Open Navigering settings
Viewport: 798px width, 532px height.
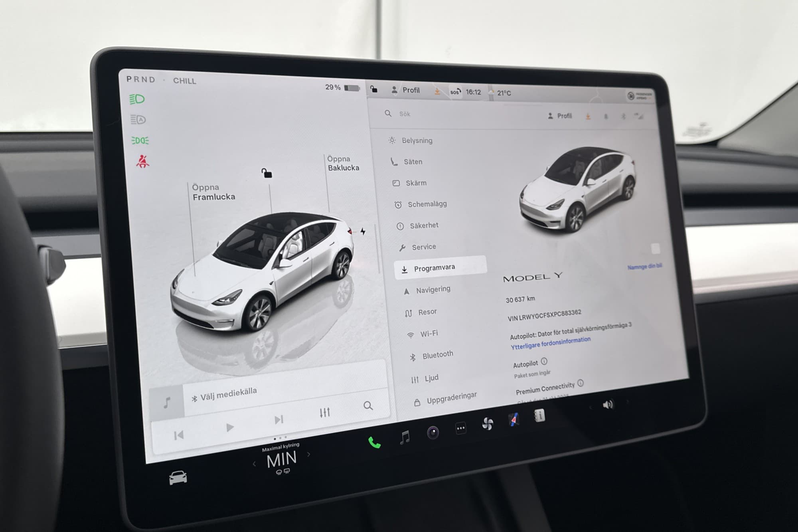click(x=427, y=290)
